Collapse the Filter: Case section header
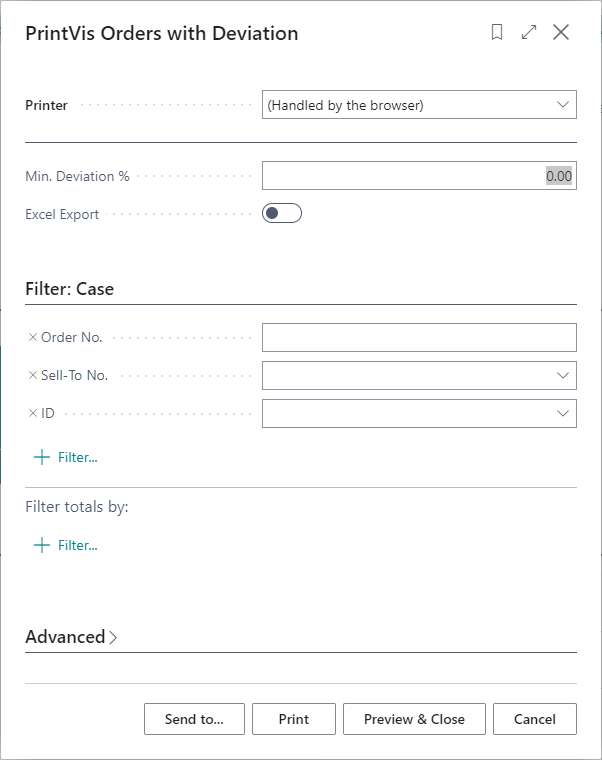This screenshot has width=602, height=760. pyautogui.click(x=70, y=289)
